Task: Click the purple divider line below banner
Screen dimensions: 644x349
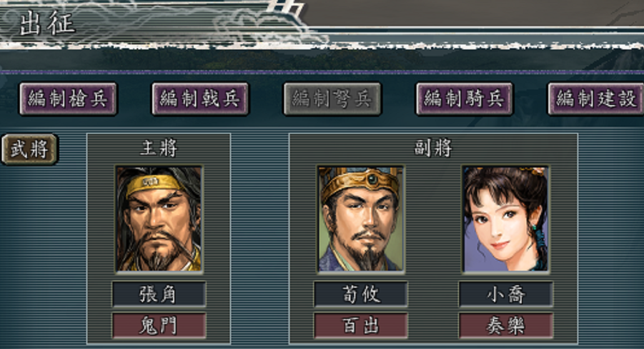Action: click(x=322, y=73)
